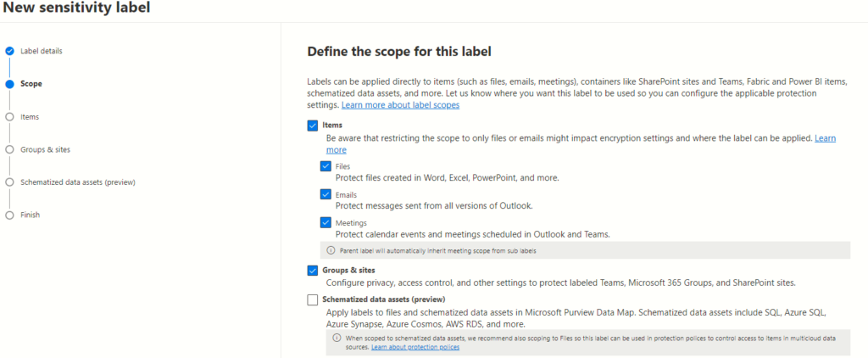The image size is (868, 358).
Task: Click the Groups & sites step circle
Action: tap(9, 149)
